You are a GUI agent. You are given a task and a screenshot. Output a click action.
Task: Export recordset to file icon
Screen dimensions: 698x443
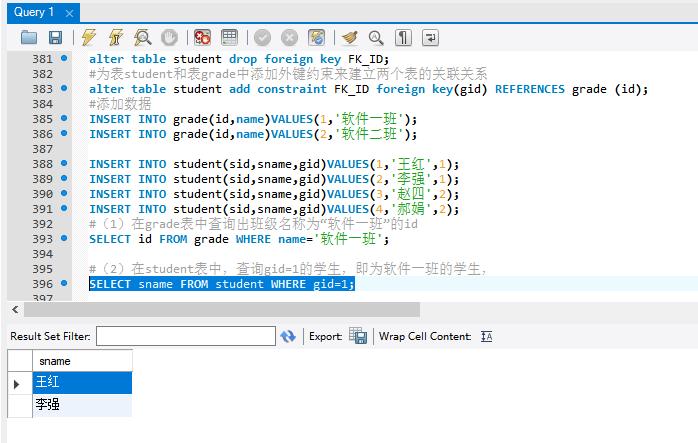click(x=358, y=336)
